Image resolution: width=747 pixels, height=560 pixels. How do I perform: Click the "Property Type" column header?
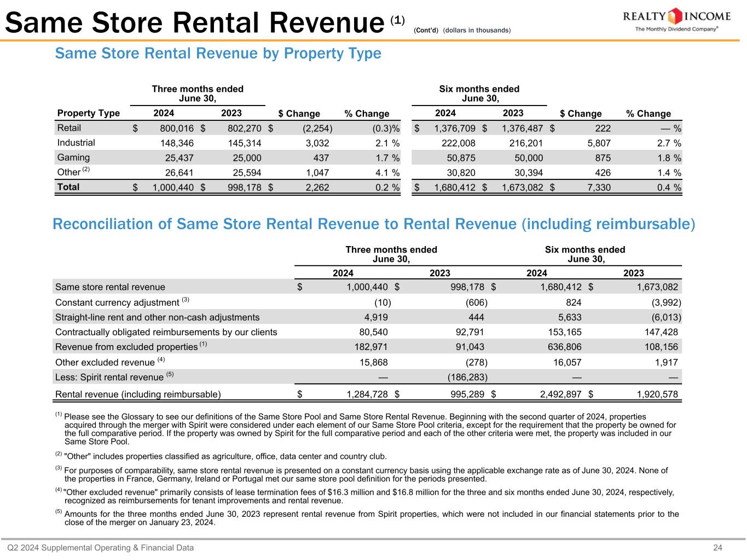click(88, 113)
